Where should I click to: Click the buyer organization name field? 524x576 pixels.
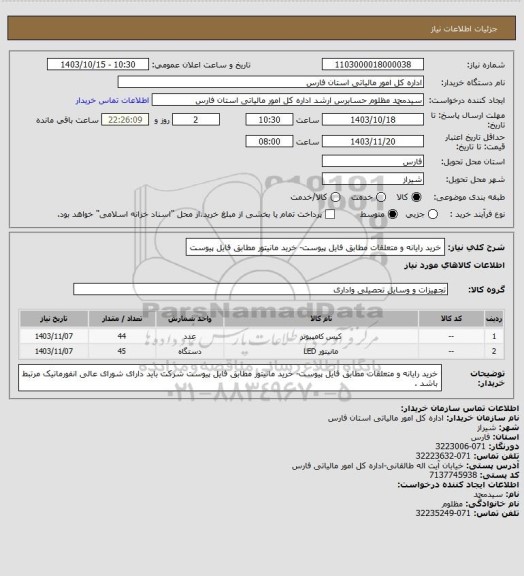click(x=270, y=82)
